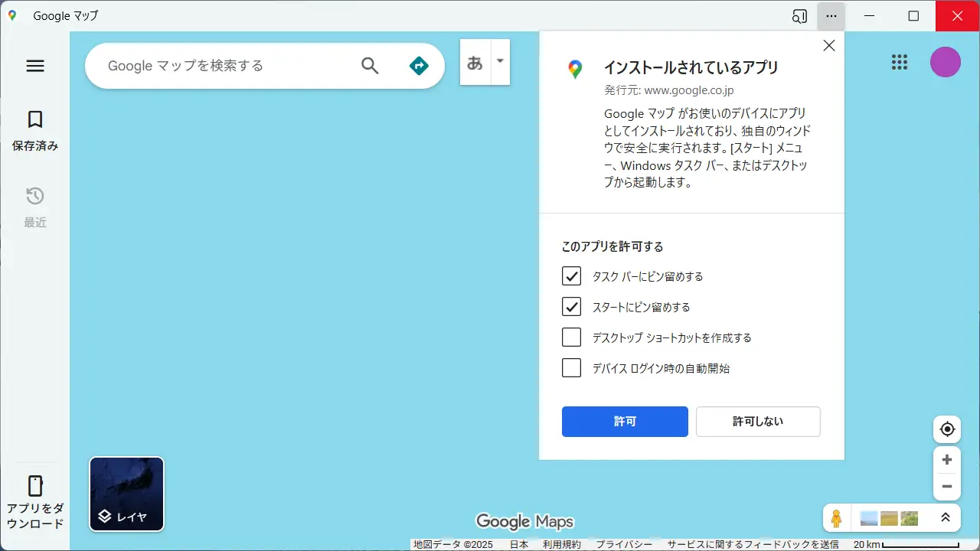
Task: Open the input method dropdown arrow
Action: 500,61
